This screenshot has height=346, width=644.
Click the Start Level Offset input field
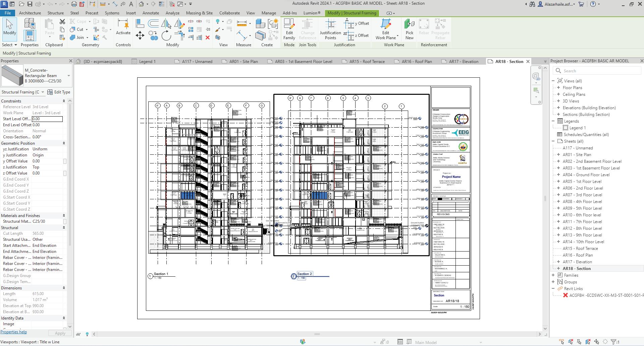point(47,119)
